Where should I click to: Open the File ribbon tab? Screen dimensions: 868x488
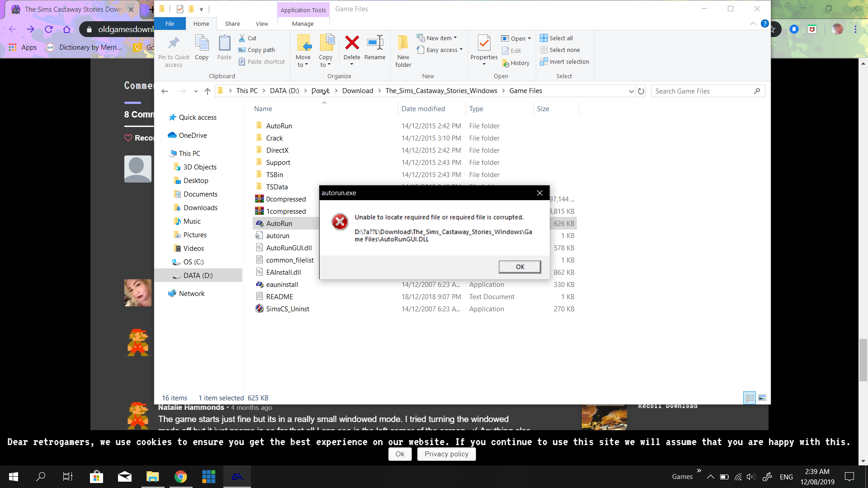[170, 24]
